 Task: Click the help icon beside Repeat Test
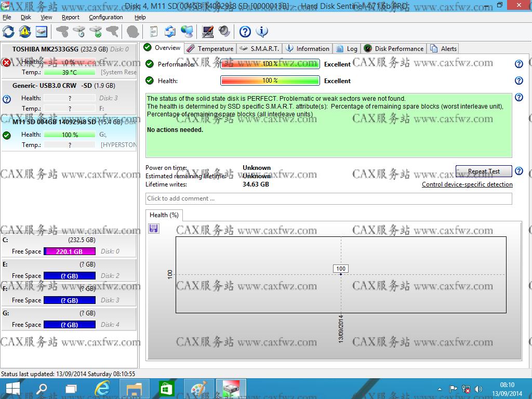518,171
